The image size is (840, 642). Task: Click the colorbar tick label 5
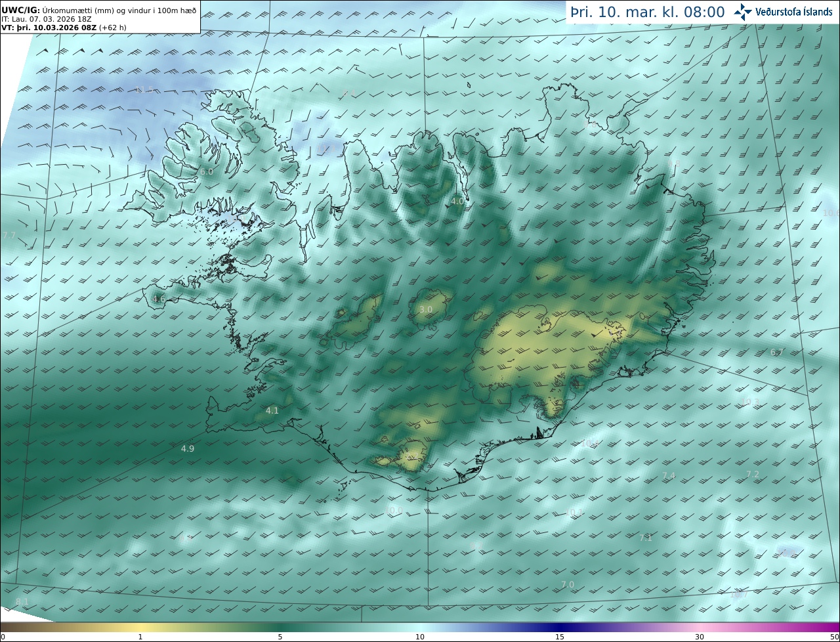280,637
